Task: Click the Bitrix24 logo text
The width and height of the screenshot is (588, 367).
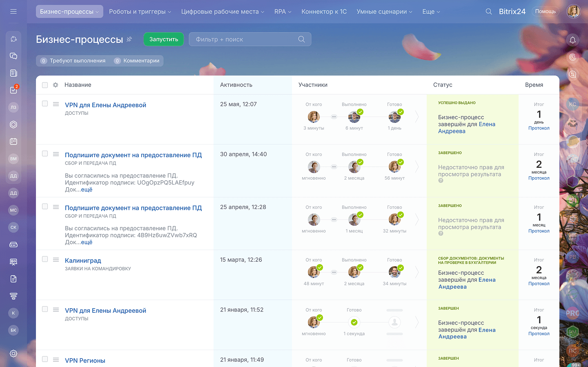Action: [512, 11]
